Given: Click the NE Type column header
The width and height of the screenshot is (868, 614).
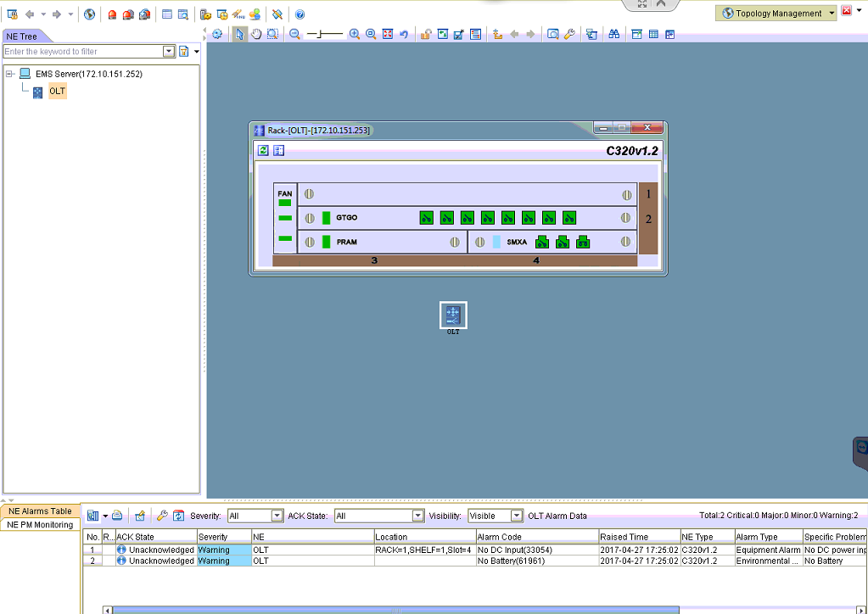Looking at the screenshot, I should tap(708, 537).
